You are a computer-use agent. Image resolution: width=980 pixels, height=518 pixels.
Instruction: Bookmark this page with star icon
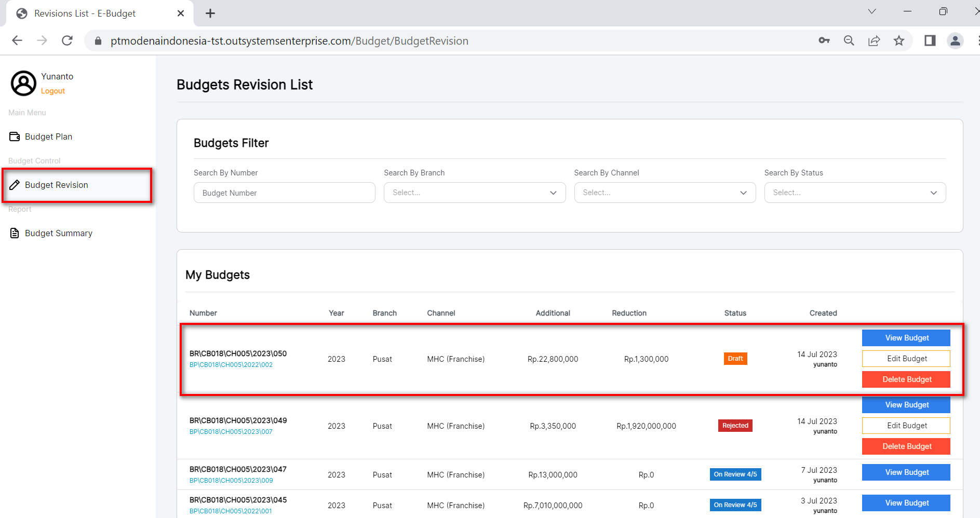(899, 40)
